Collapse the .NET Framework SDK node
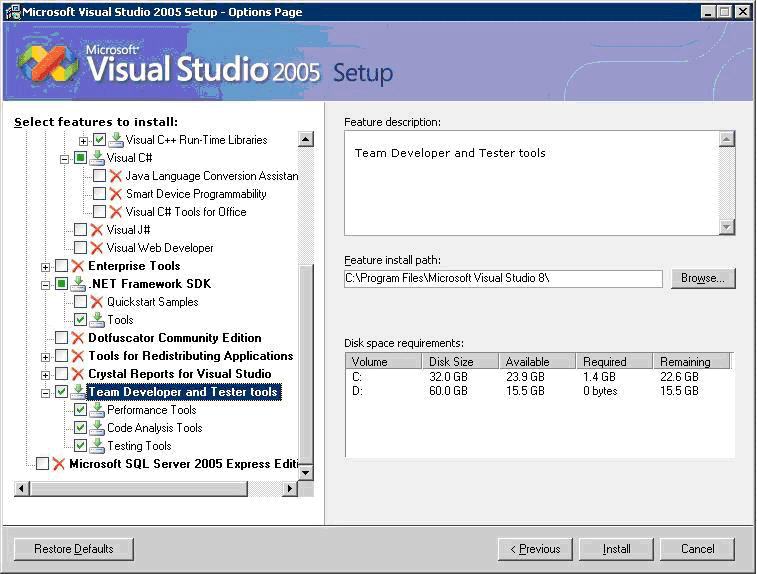This screenshot has width=757, height=574. (46, 285)
